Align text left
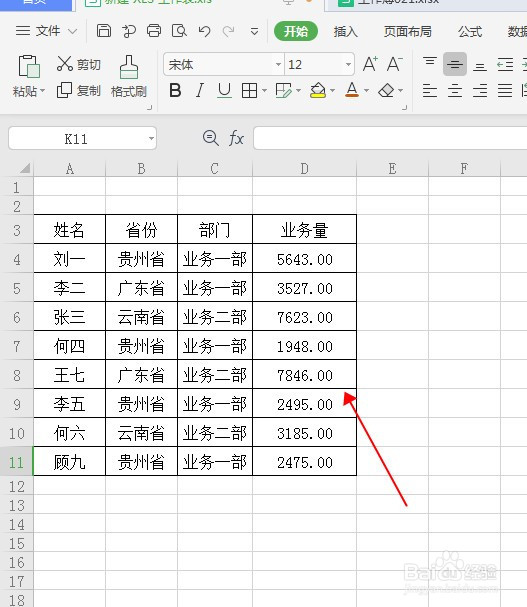The image size is (527, 607). click(x=429, y=91)
